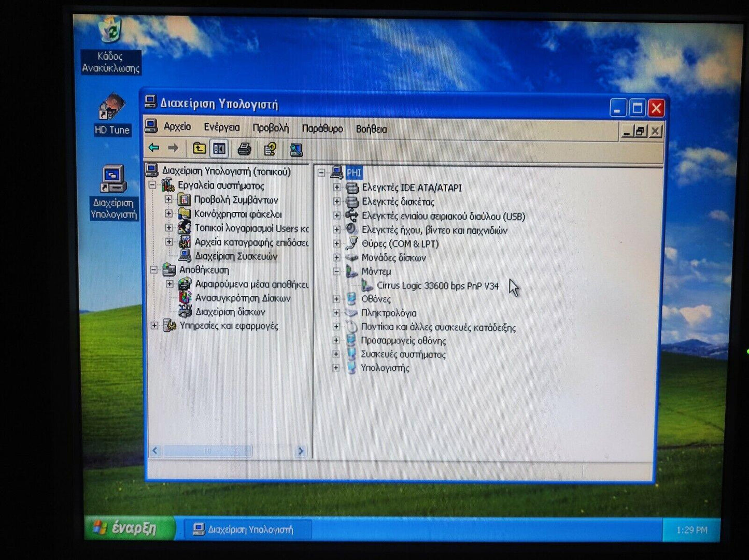Open the Προβολή menu

pyautogui.click(x=271, y=128)
